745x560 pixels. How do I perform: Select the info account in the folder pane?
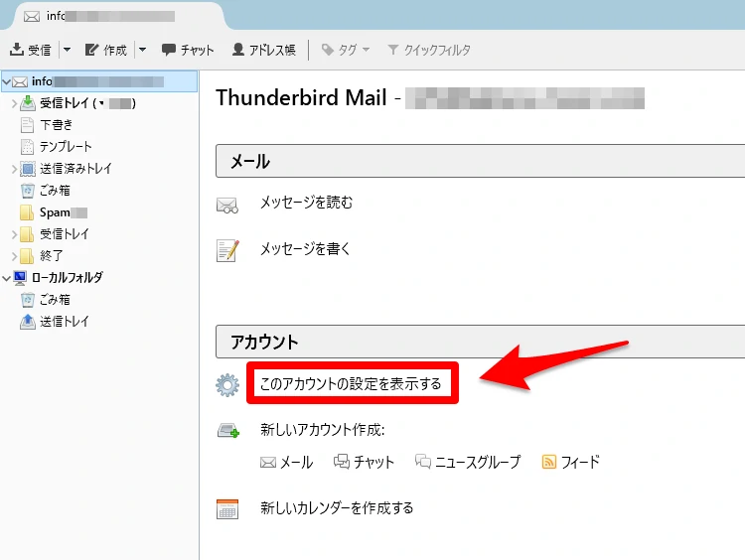pyautogui.click(x=99, y=81)
